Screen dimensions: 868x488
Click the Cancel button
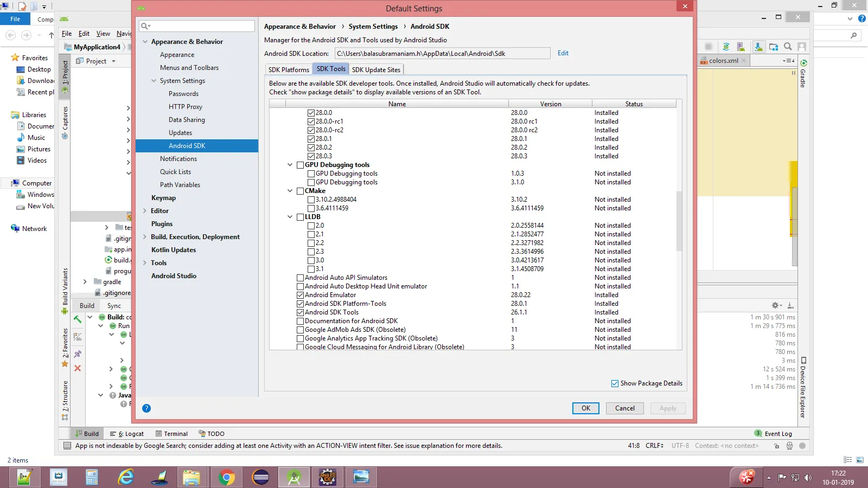(x=625, y=408)
